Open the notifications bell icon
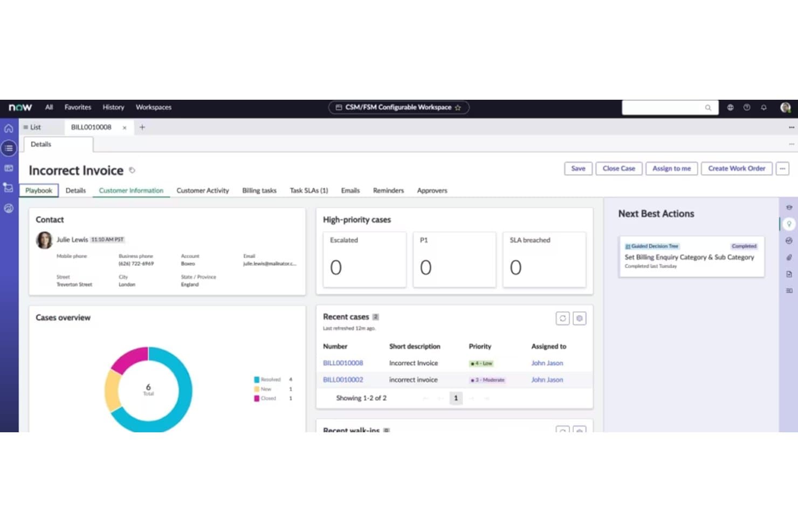Image resolution: width=798 pixels, height=532 pixels. (x=763, y=107)
